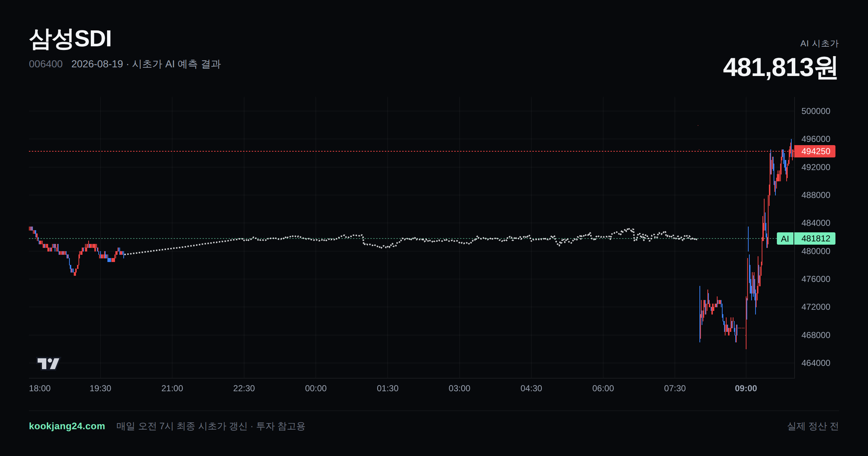Click the 00:00 time axis label
The image size is (868, 456).
coord(316,388)
